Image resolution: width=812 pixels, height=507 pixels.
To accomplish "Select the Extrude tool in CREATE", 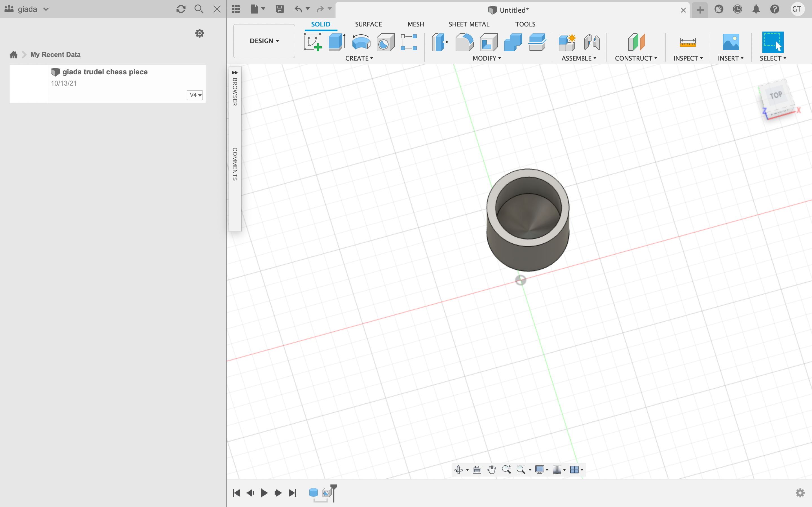I will pos(337,41).
